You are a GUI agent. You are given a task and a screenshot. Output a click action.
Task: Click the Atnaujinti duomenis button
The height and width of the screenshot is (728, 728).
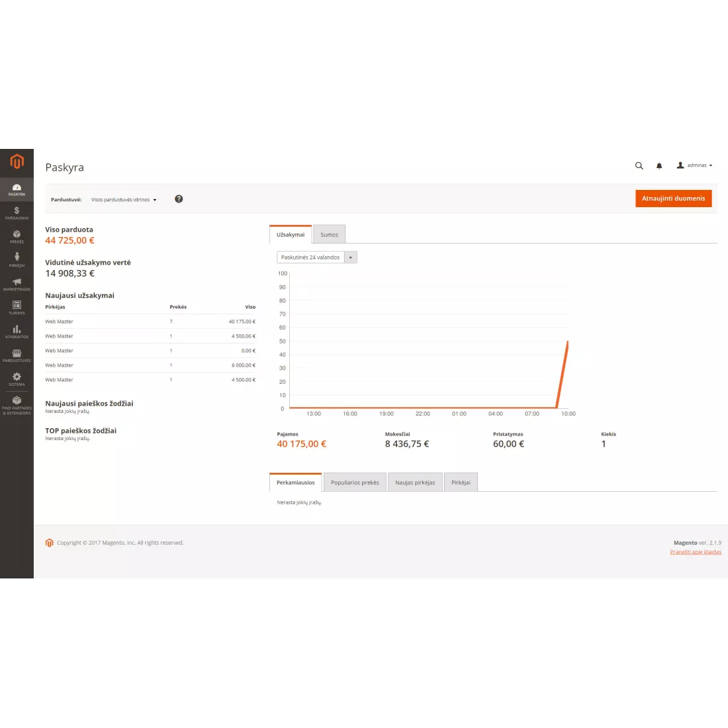click(673, 199)
